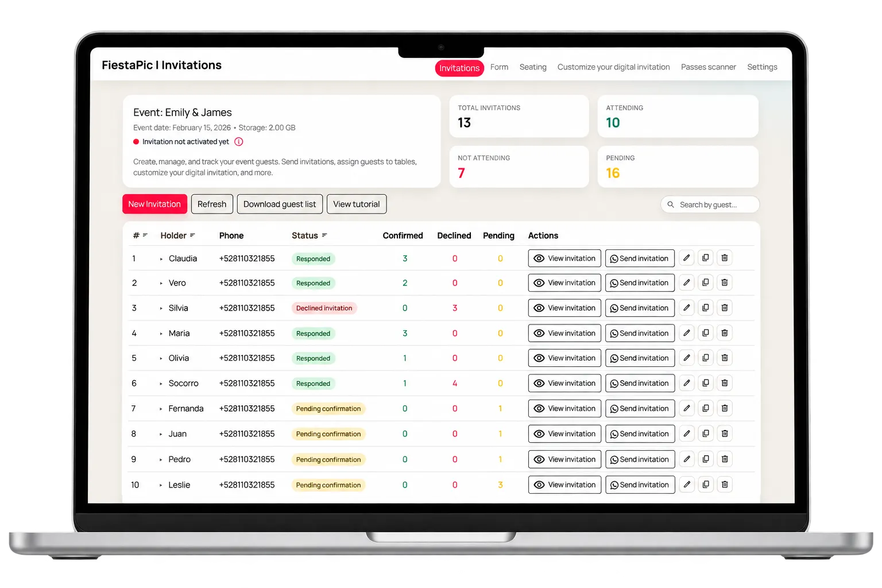Click the Not Attending card
The width and height of the screenshot is (882, 588).
click(x=519, y=167)
